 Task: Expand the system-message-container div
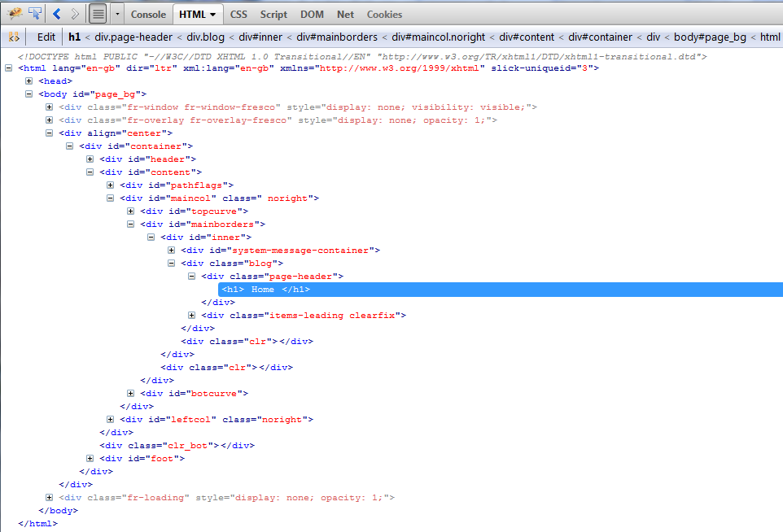[171, 250]
